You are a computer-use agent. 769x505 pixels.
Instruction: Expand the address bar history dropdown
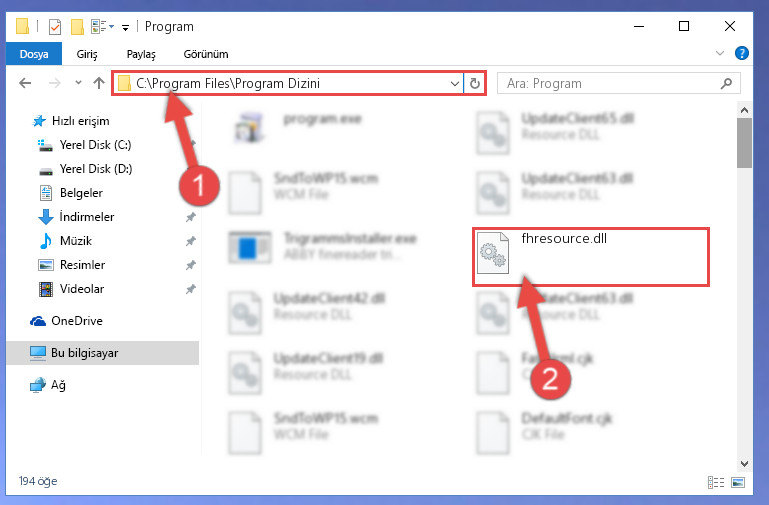coord(455,84)
